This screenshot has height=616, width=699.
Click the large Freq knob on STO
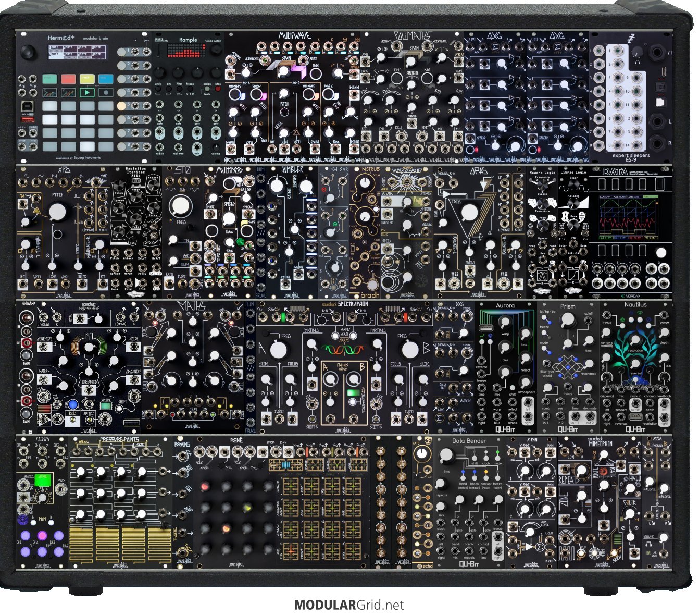[x=181, y=205]
